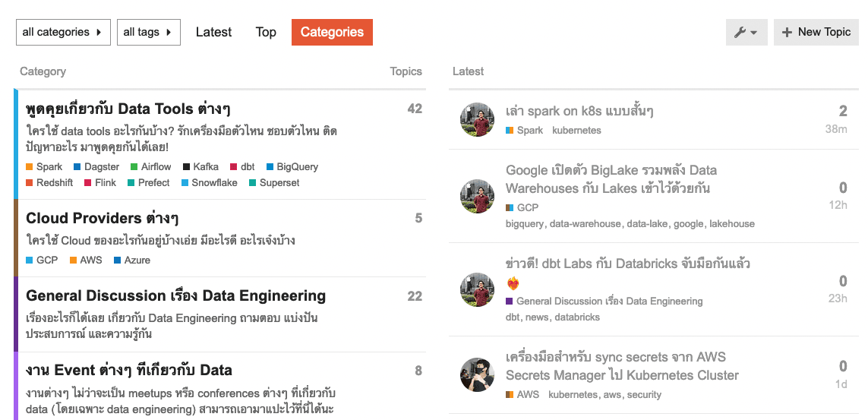This screenshot has height=420, width=868.
Task: Expand the all categories dropdown
Action: point(63,32)
